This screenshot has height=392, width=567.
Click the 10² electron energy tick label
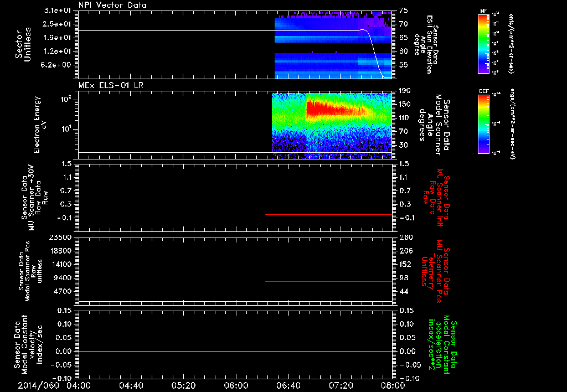pyautogui.click(x=65, y=99)
